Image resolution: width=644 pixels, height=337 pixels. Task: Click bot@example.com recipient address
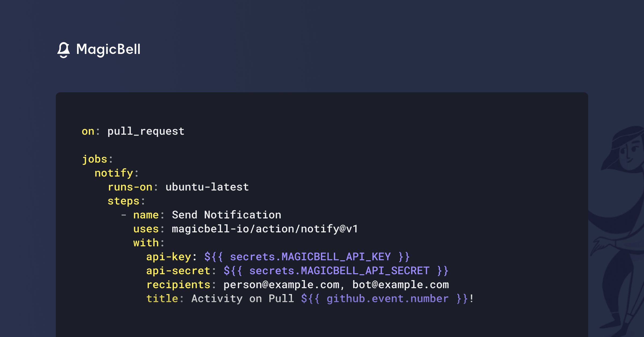(x=400, y=285)
